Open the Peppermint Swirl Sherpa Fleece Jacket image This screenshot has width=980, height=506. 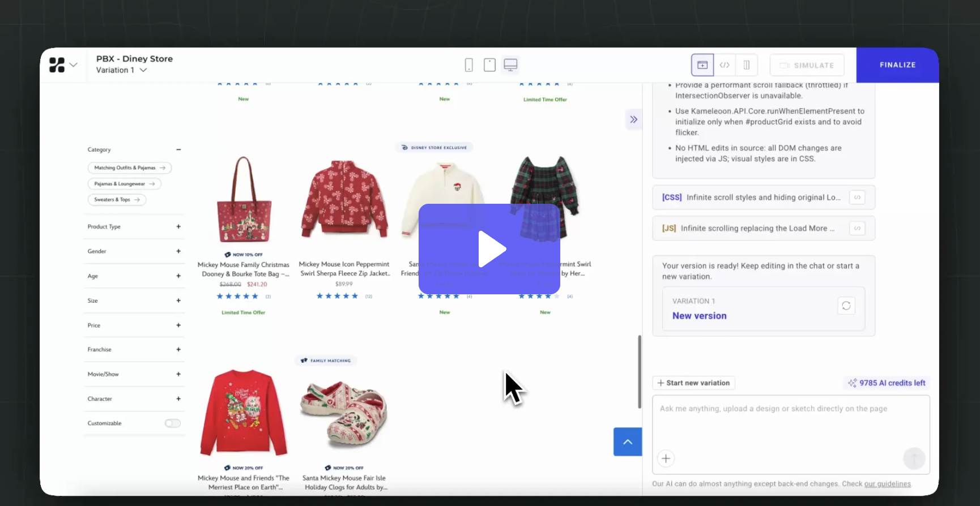tap(344, 199)
